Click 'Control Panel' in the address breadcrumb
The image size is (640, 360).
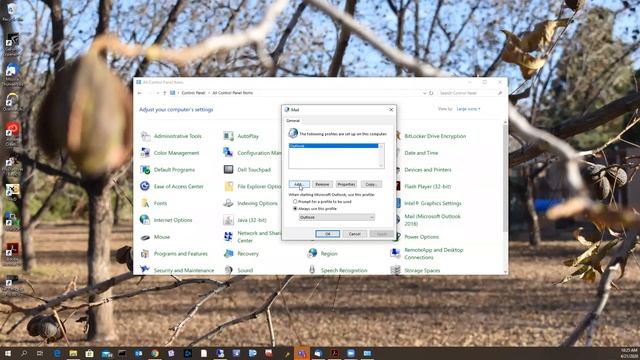[193, 93]
